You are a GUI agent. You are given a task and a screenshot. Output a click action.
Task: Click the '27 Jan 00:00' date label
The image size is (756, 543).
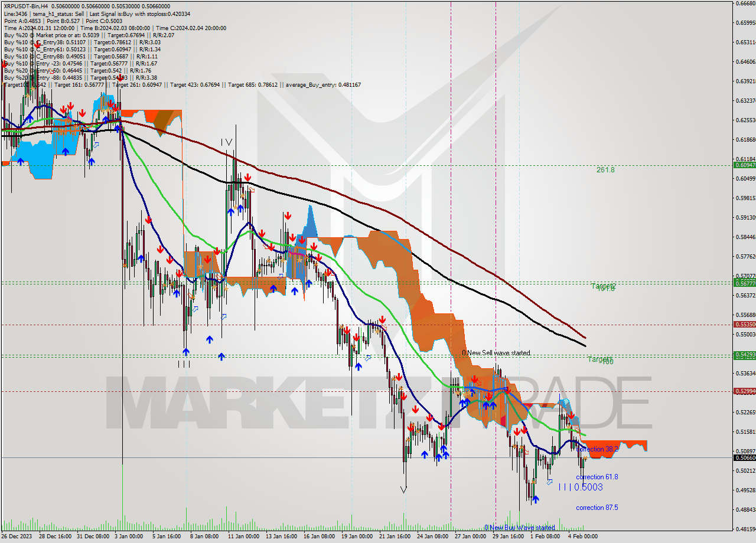point(470,537)
